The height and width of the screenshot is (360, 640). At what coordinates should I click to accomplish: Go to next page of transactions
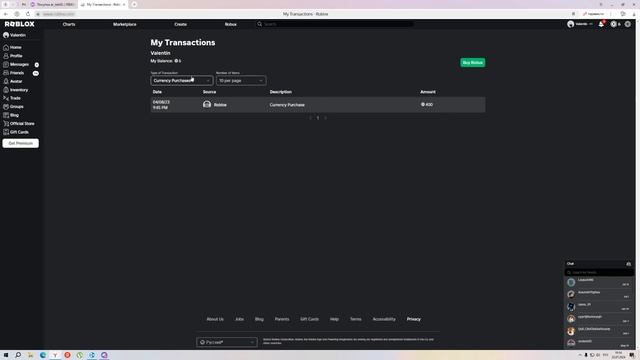326,118
